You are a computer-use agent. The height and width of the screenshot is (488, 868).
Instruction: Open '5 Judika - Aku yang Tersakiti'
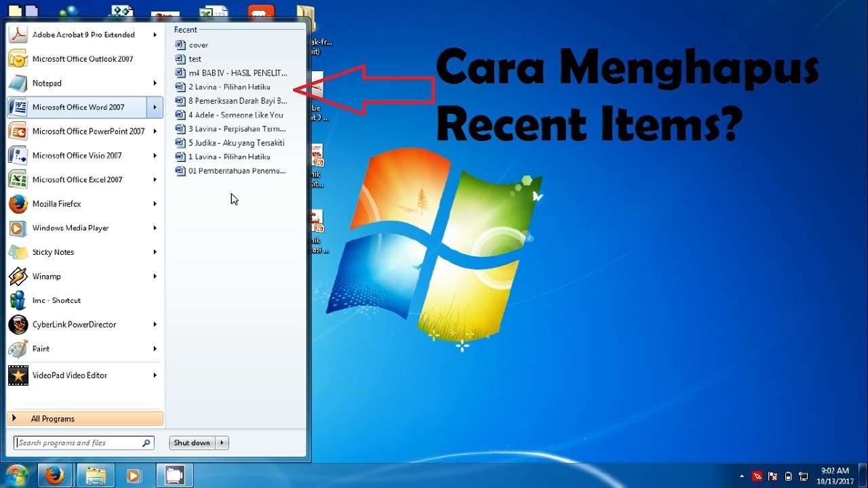point(230,143)
